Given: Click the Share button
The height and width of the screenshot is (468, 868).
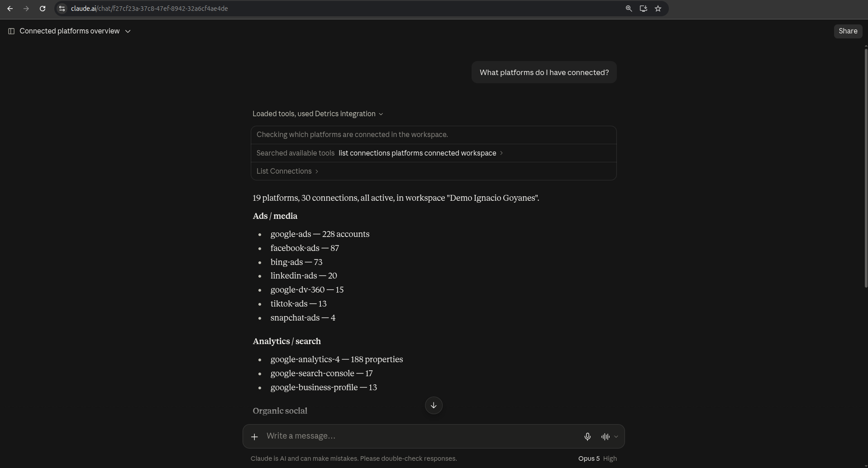Looking at the screenshot, I should (848, 31).
